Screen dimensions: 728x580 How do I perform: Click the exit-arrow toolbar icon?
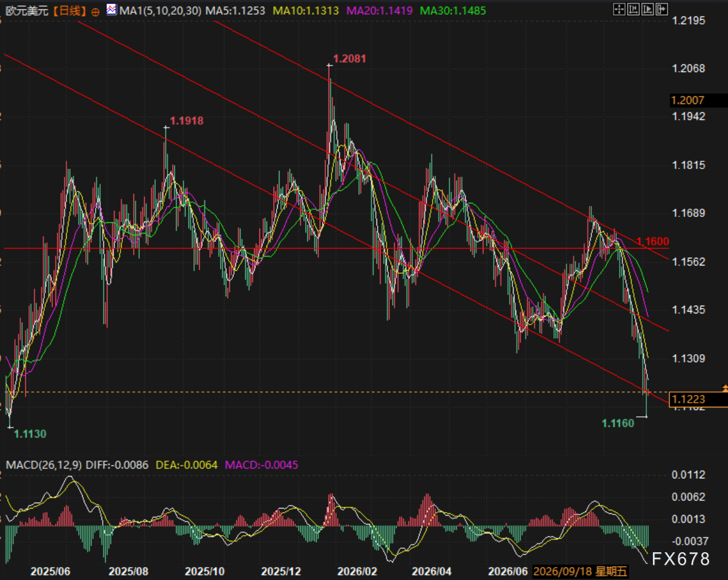pos(662,9)
